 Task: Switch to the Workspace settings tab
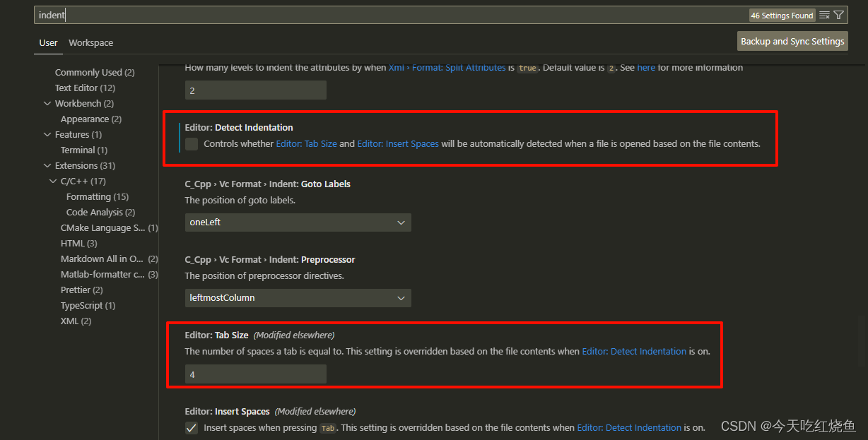(x=90, y=42)
